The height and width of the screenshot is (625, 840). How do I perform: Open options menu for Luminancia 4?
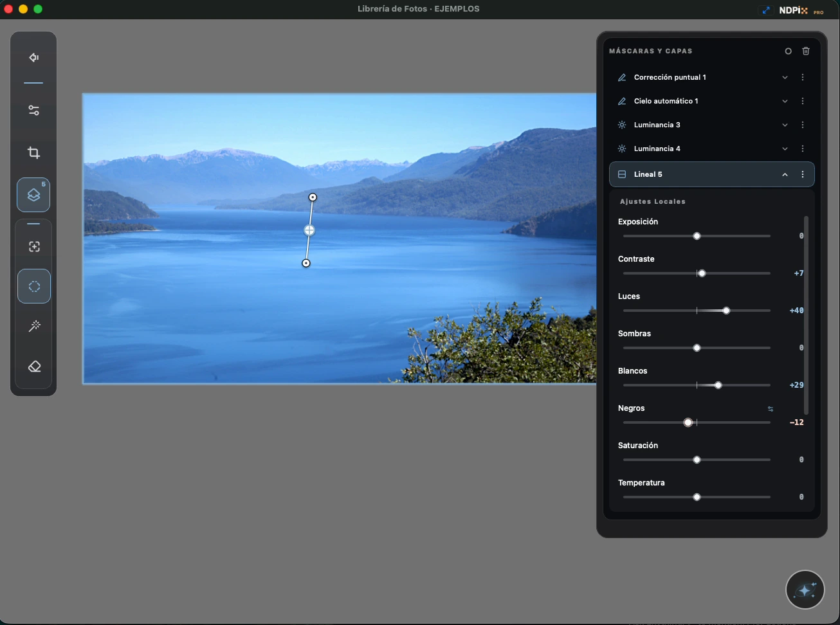pyautogui.click(x=803, y=149)
